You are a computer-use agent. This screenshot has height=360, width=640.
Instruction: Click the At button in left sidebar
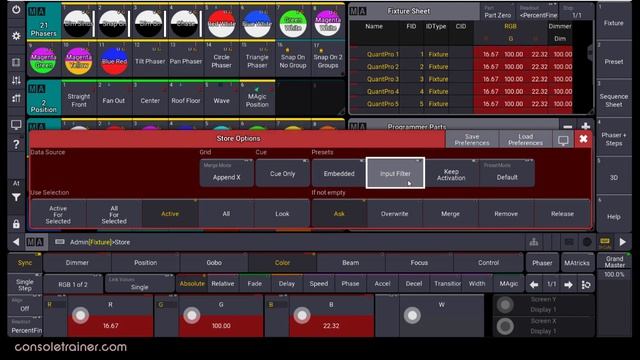pos(16,184)
